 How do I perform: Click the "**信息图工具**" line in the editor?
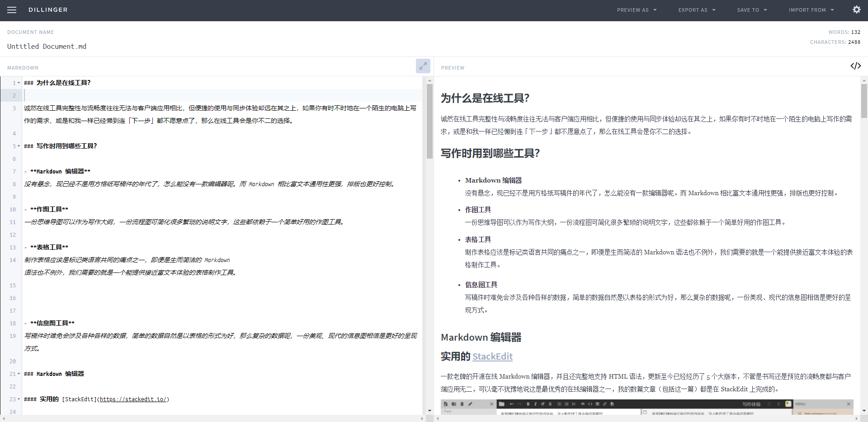point(49,323)
